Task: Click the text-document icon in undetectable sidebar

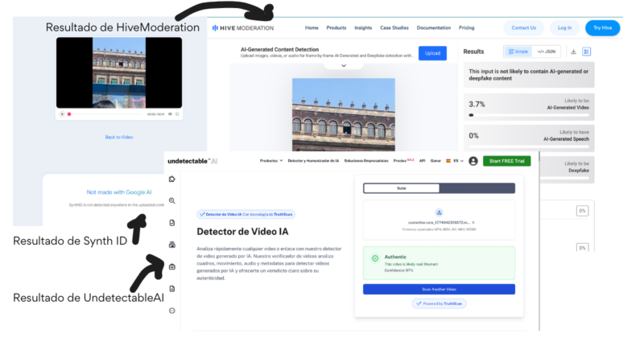Action: (172, 289)
